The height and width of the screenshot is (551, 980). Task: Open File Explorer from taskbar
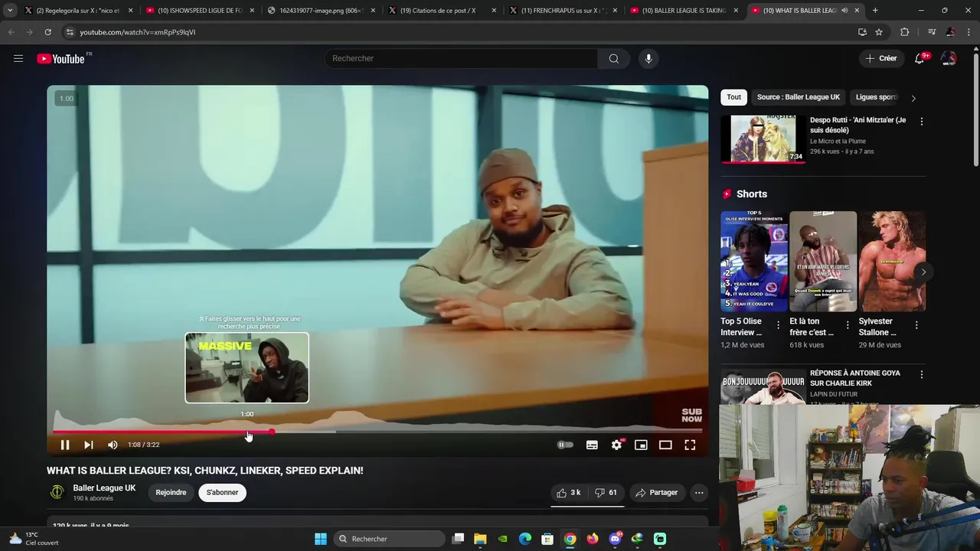(x=480, y=539)
